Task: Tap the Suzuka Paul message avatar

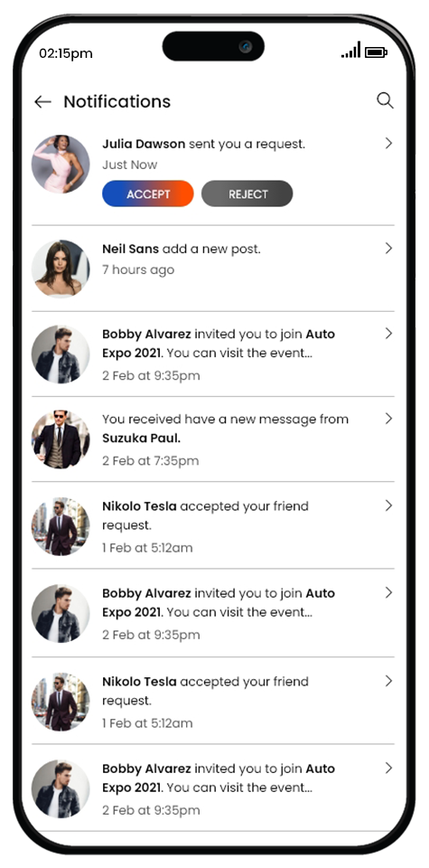Action: pos(61,439)
